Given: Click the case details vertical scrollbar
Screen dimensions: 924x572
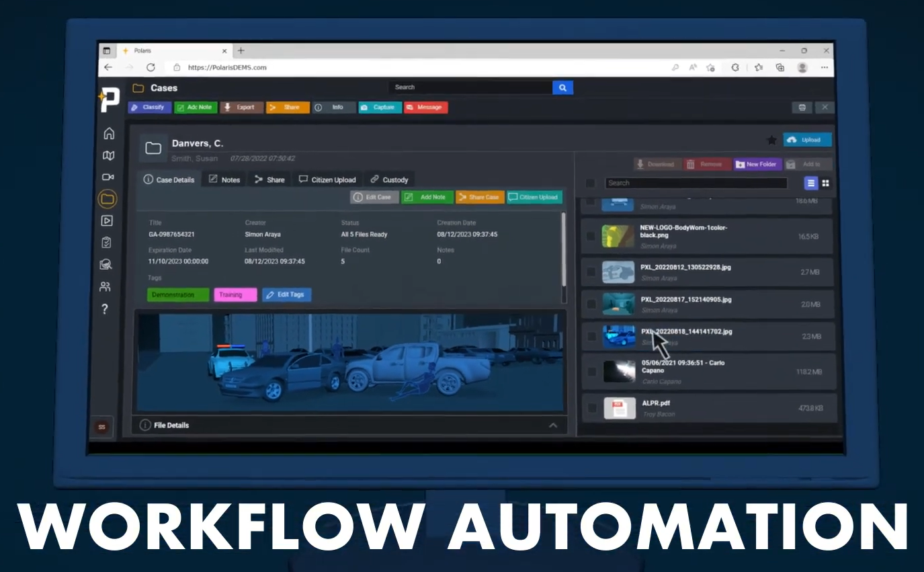Looking at the screenshot, I should pos(563,249).
